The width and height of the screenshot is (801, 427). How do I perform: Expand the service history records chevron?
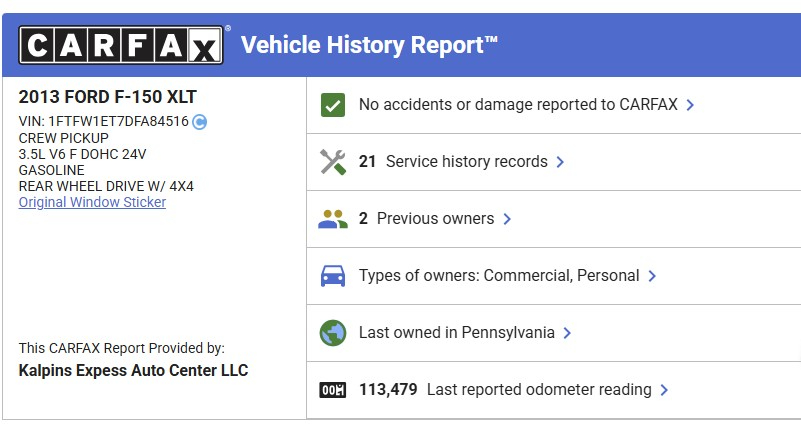tap(560, 162)
